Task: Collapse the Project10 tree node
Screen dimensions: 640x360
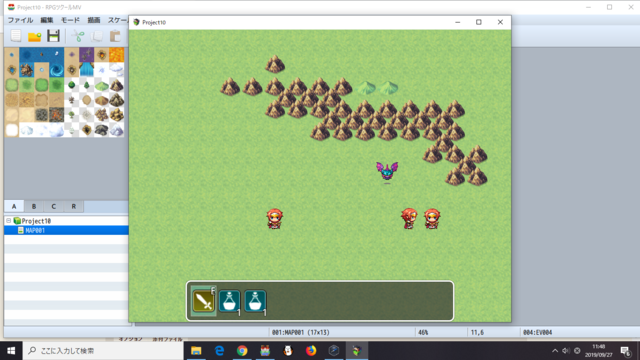Action: [x=8, y=220]
